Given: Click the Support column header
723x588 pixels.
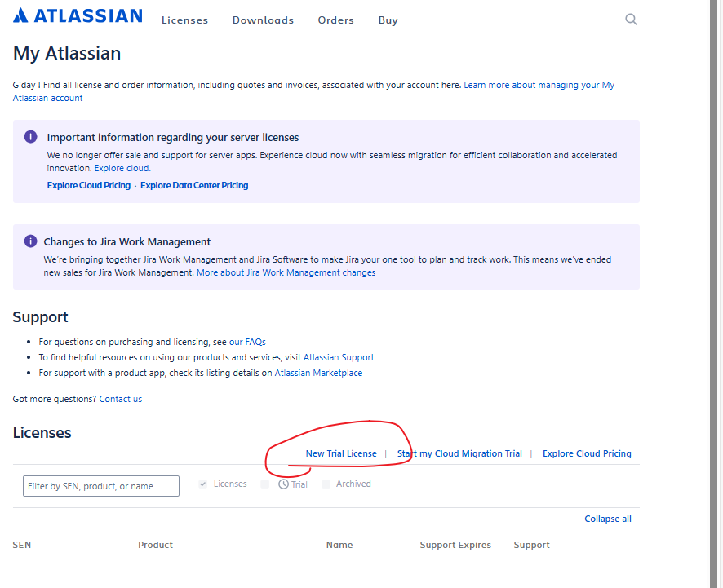Looking at the screenshot, I should [x=532, y=545].
